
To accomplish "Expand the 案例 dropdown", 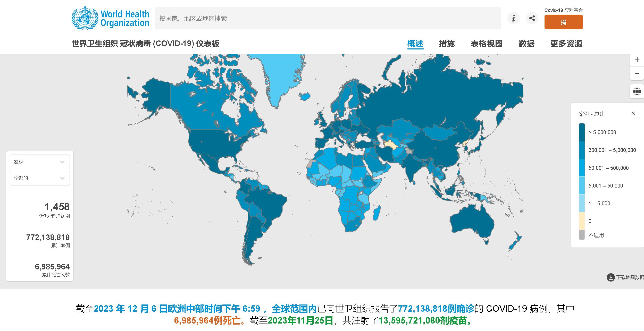I will coord(40,162).
